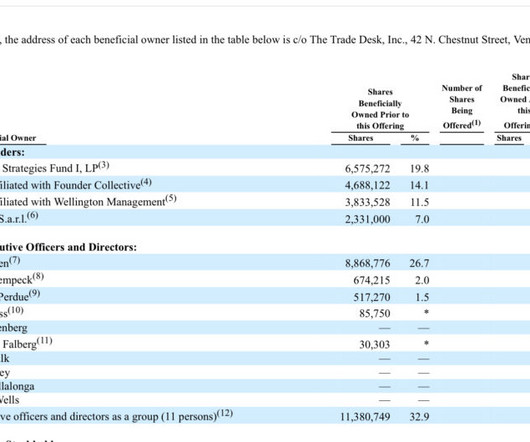Screen dimensions: 530x442
Task: Click the 30,303 shares value
Action: [x=375, y=345]
